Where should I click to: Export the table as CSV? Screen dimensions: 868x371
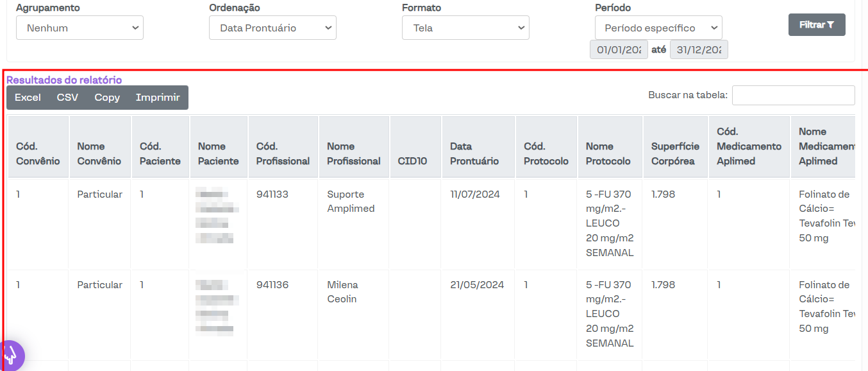67,98
